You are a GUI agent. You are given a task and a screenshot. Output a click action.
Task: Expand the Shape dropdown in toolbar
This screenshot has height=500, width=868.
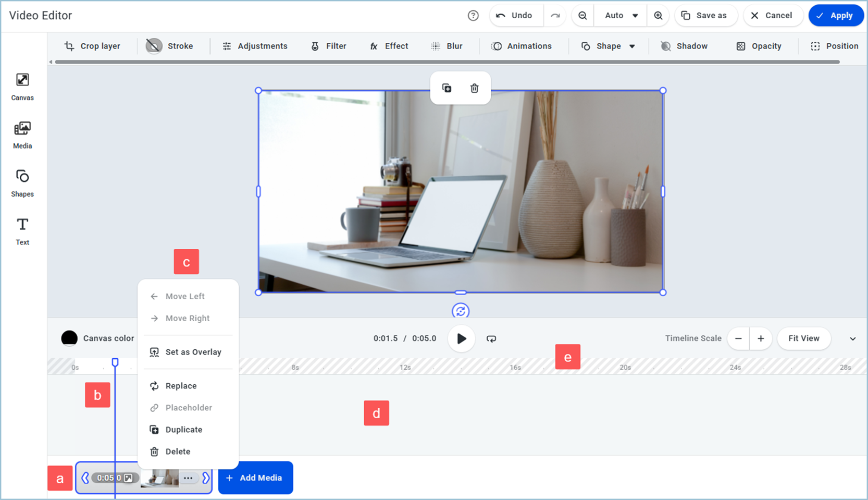click(x=632, y=46)
